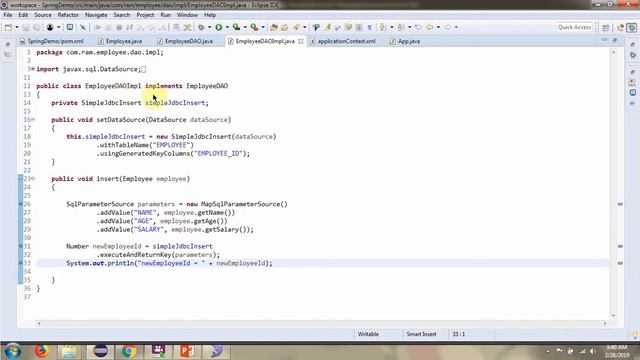The image size is (640, 360).
Task: Open the Debug configurations dropdown arrow
Action: (x=209, y=27)
